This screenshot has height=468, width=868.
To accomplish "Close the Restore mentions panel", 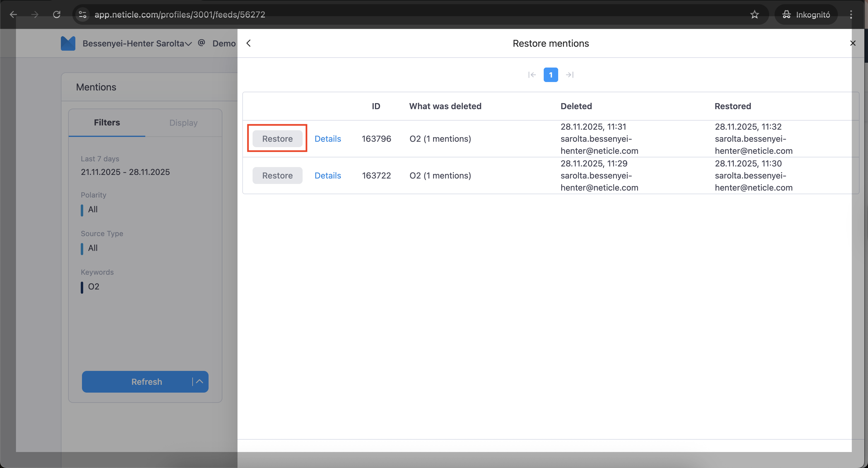I will click(x=853, y=43).
